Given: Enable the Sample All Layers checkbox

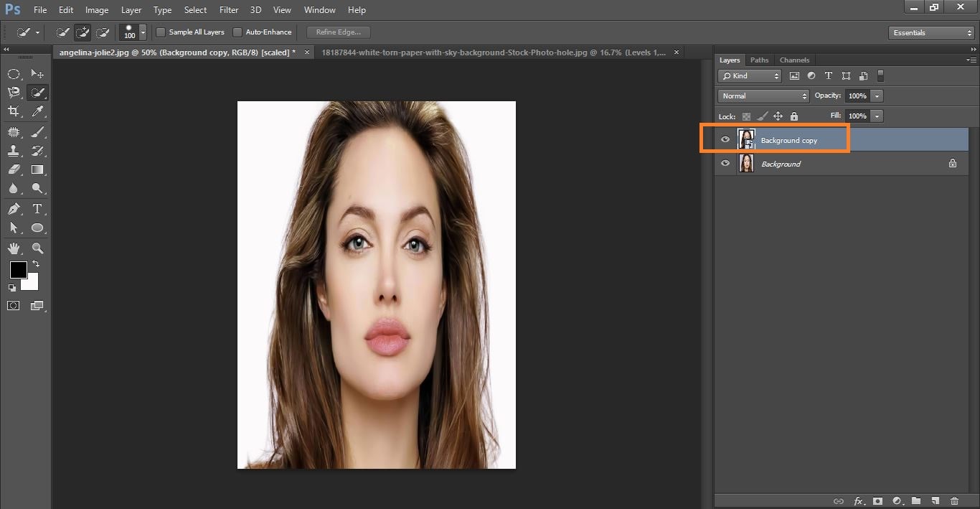Looking at the screenshot, I should pos(161,32).
